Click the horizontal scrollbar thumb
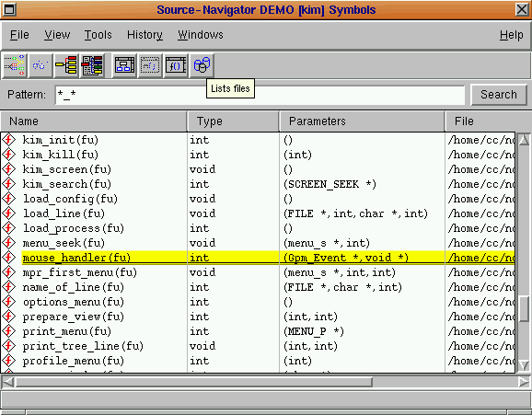The height and width of the screenshot is (415, 532). click(x=194, y=382)
